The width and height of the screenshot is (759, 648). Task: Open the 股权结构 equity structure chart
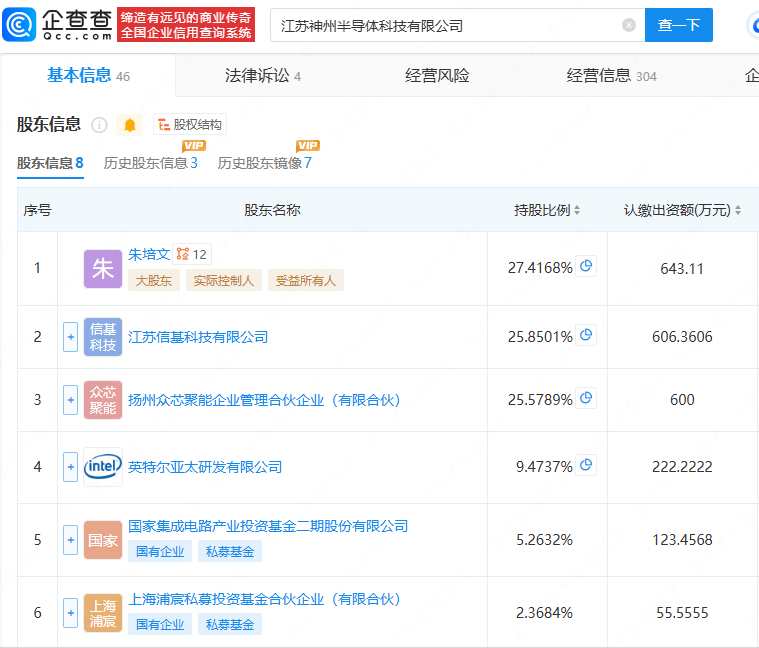(190, 125)
